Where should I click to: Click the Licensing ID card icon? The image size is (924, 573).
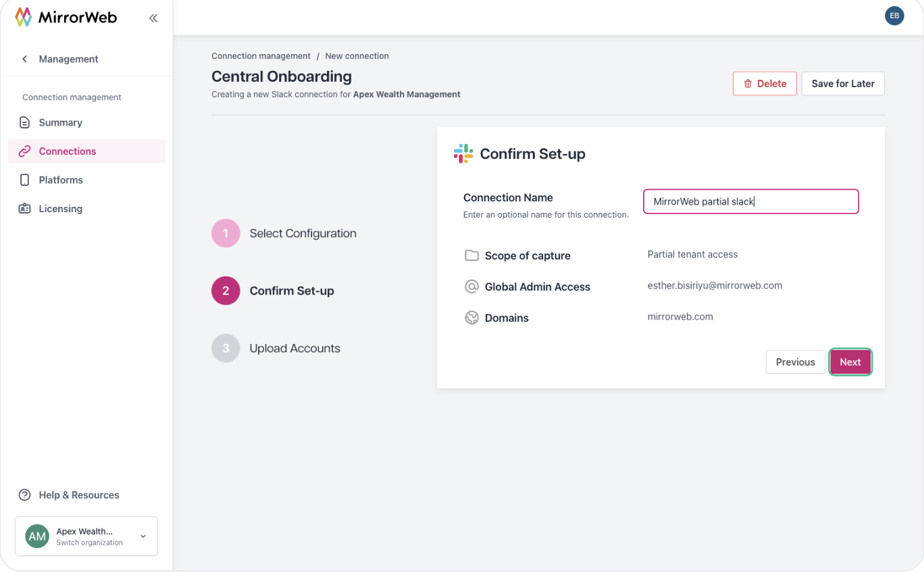25,209
